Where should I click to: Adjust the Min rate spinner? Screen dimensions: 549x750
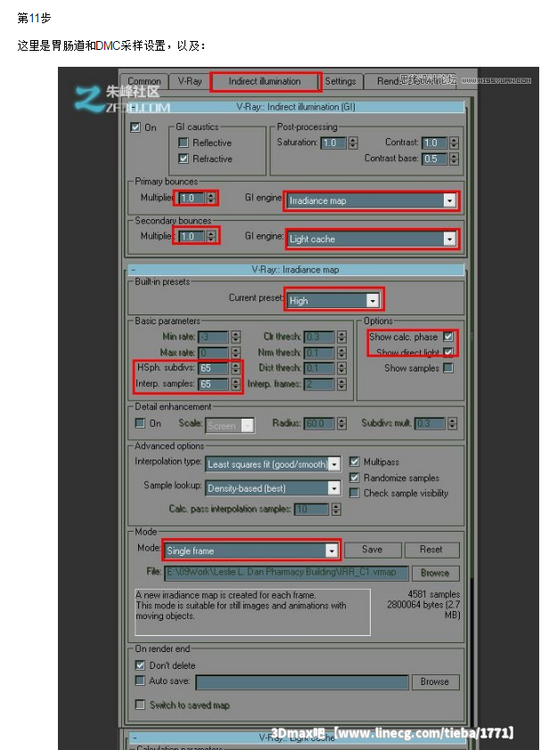coord(236,337)
